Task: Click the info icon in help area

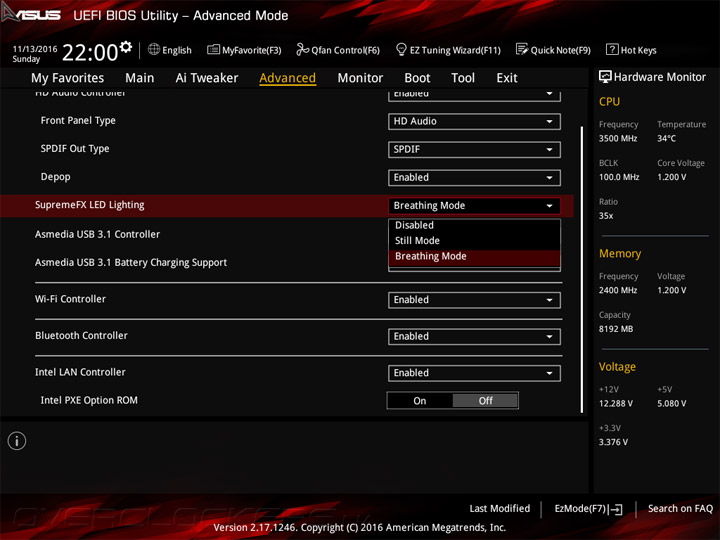Action: tap(17, 441)
